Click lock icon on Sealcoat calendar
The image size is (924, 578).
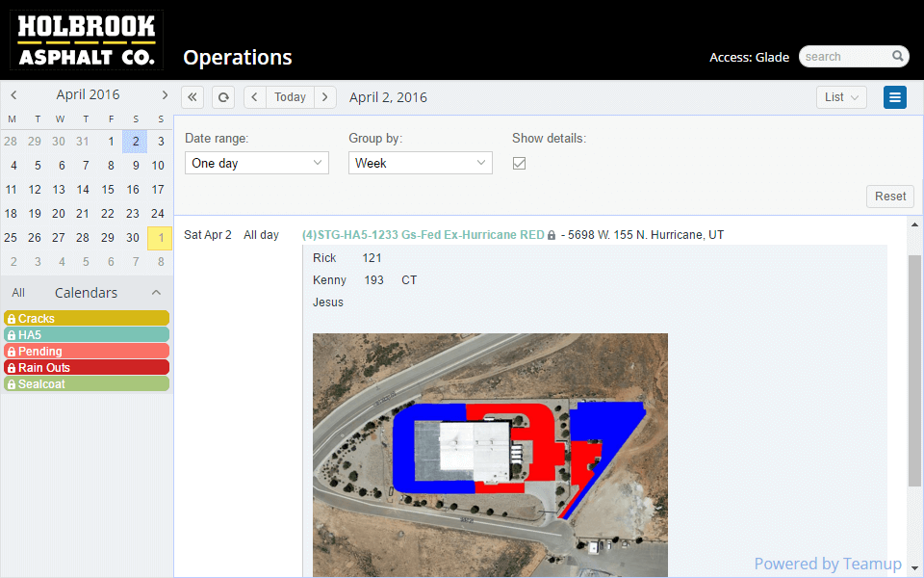12,384
